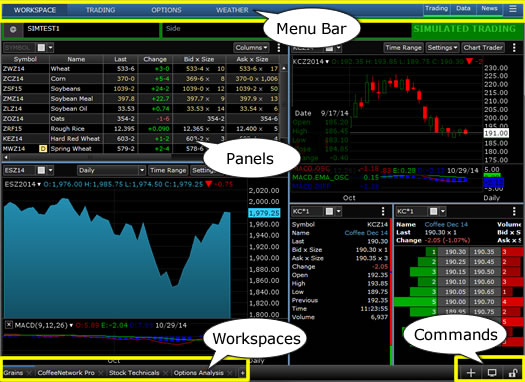The image size is (525, 382).
Task: Add a new panel with plus command
Action: pyautogui.click(x=471, y=373)
